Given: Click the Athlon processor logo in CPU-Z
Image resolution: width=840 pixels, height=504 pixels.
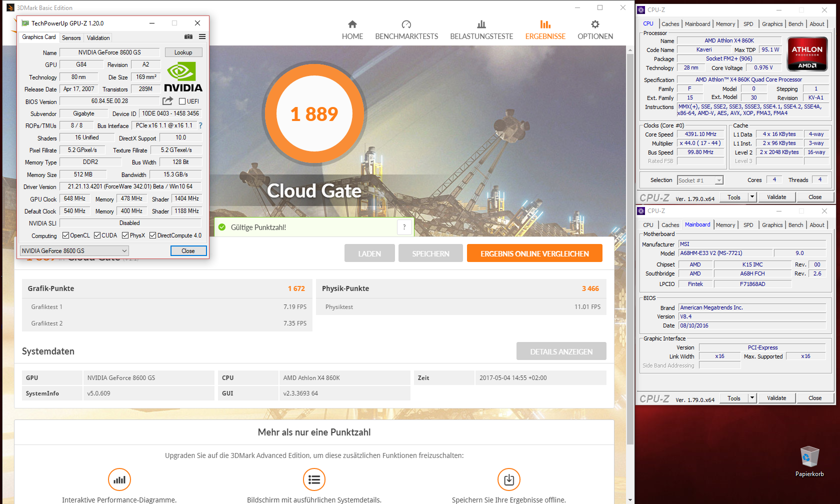Looking at the screenshot, I should [807, 53].
